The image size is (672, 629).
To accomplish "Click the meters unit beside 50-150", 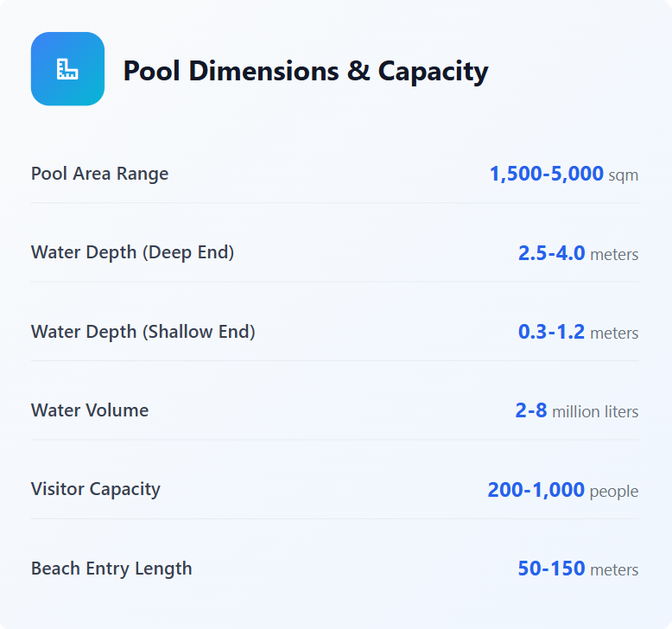I will click(x=614, y=570).
